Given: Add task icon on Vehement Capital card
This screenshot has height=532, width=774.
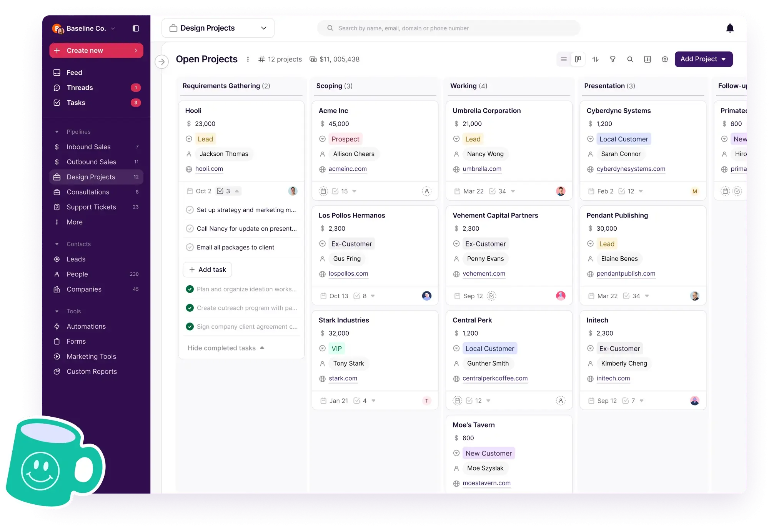Looking at the screenshot, I should [x=491, y=296].
